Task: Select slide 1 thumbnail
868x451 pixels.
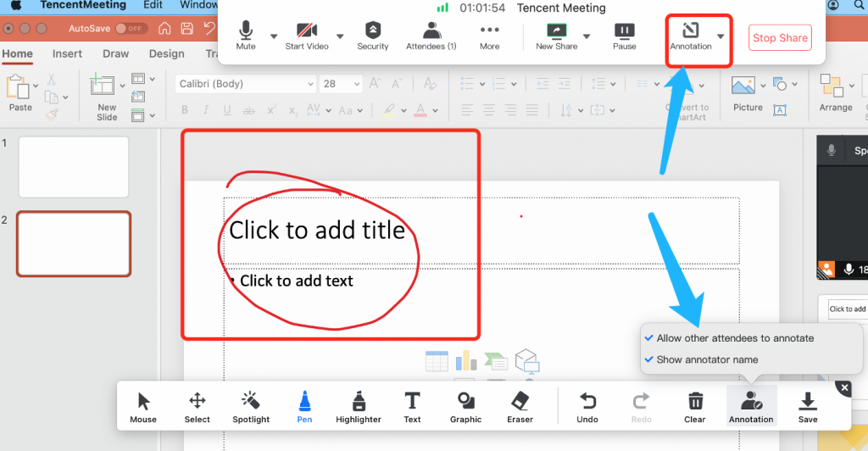Action: point(74,167)
